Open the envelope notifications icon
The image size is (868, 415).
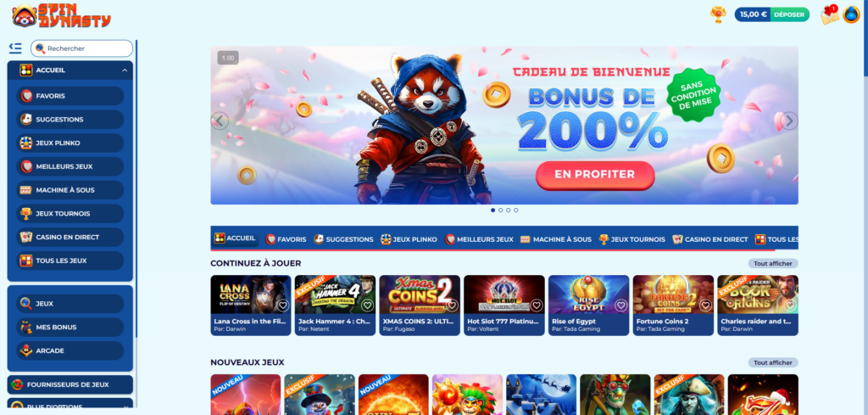[x=829, y=15]
